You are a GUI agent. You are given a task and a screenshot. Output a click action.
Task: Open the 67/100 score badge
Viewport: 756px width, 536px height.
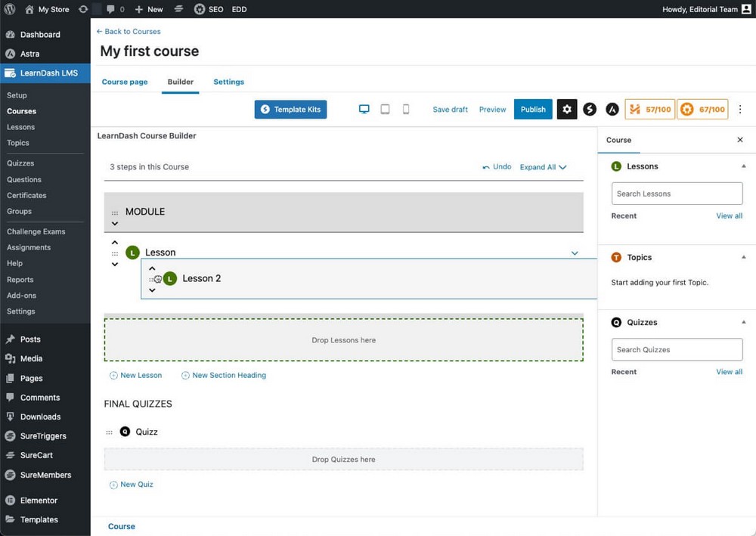click(x=702, y=110)
